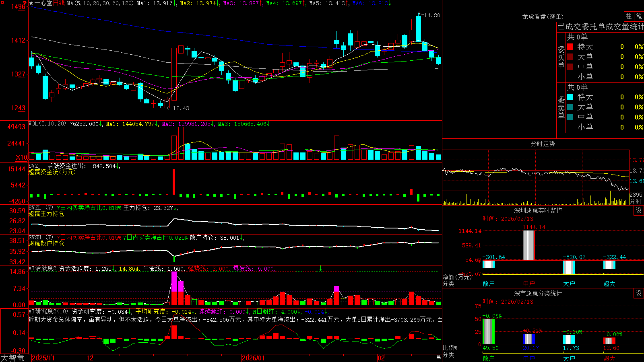
Task: Click the 1144.14 中户 net inflow bar
Action: click(x=529, y=245)
